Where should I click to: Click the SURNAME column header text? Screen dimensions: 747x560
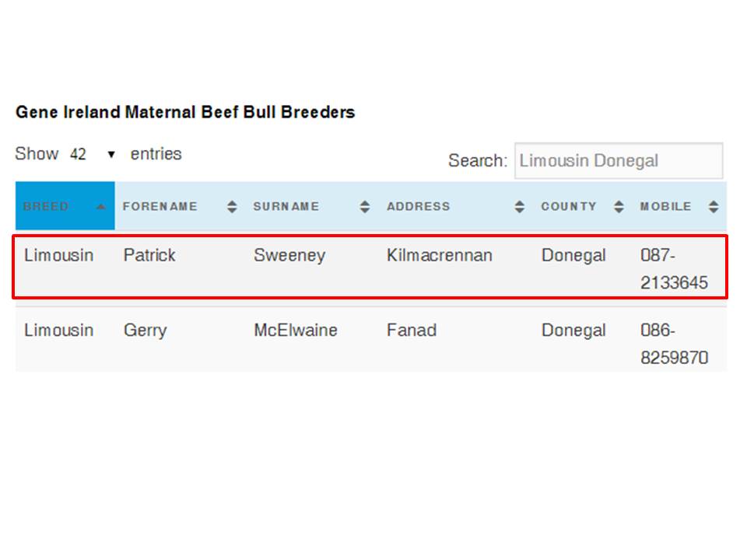[286, 206]
